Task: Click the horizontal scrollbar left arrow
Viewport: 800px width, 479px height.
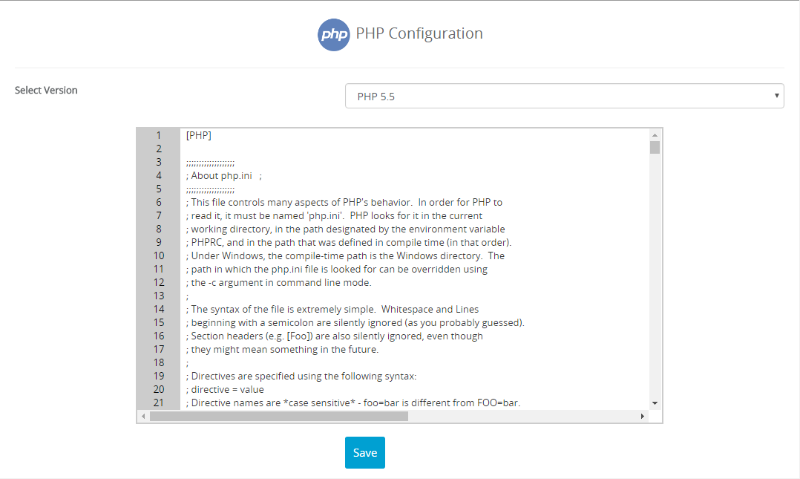Action: tap(143, 416)
